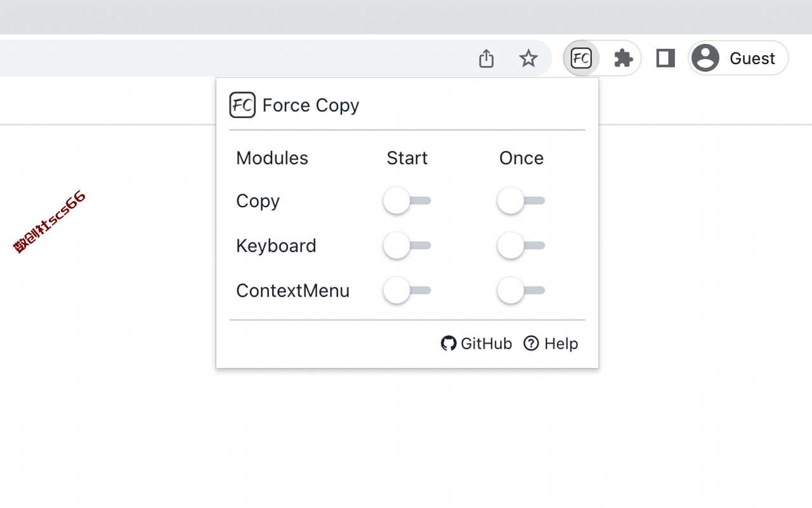812x508 pixels.
Task: Open the Extensions puzzle-piece menu
Action: (624, 58)
